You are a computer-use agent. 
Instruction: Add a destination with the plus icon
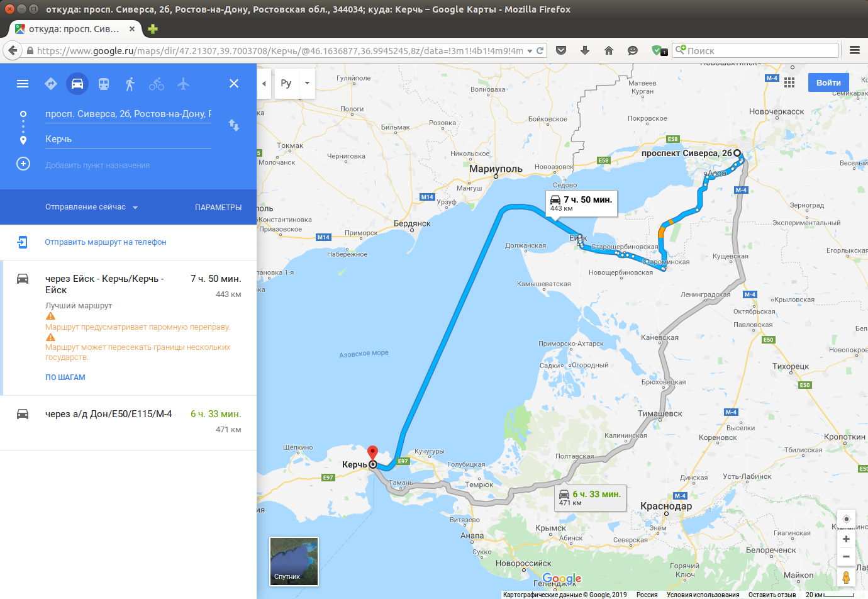point(23,164)
